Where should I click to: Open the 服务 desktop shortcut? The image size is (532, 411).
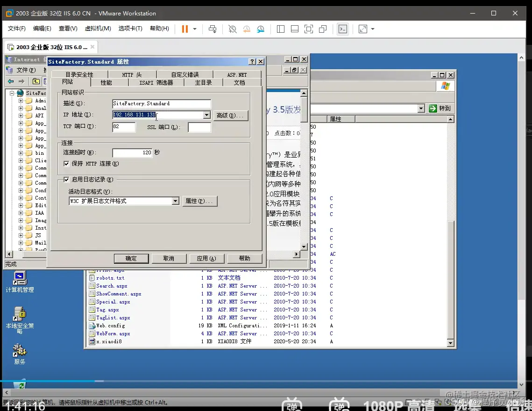pyautogui.click(x=20, y=354)
